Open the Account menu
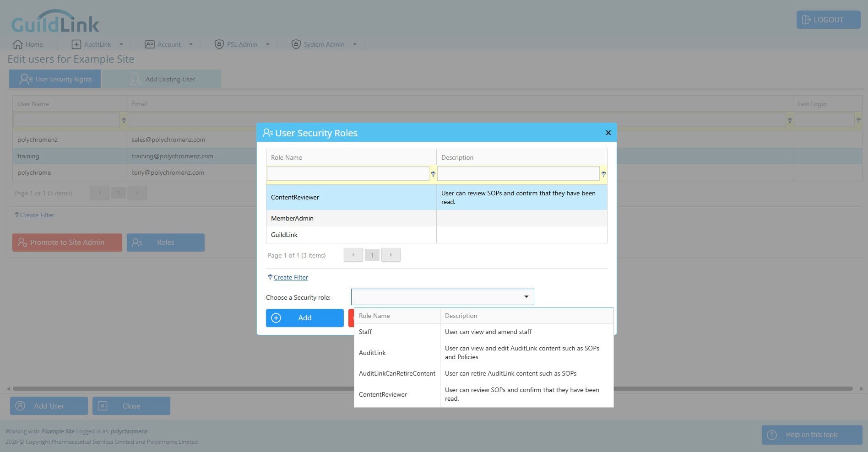This screenshot has height=452, width=868. point(169,44)
